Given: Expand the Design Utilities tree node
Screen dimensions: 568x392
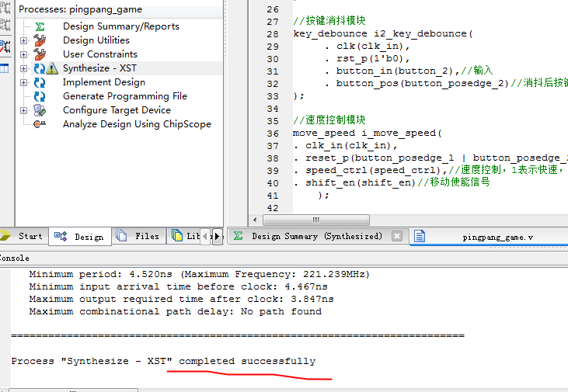Looking at the screenshot, I should [x=23, y=40].
